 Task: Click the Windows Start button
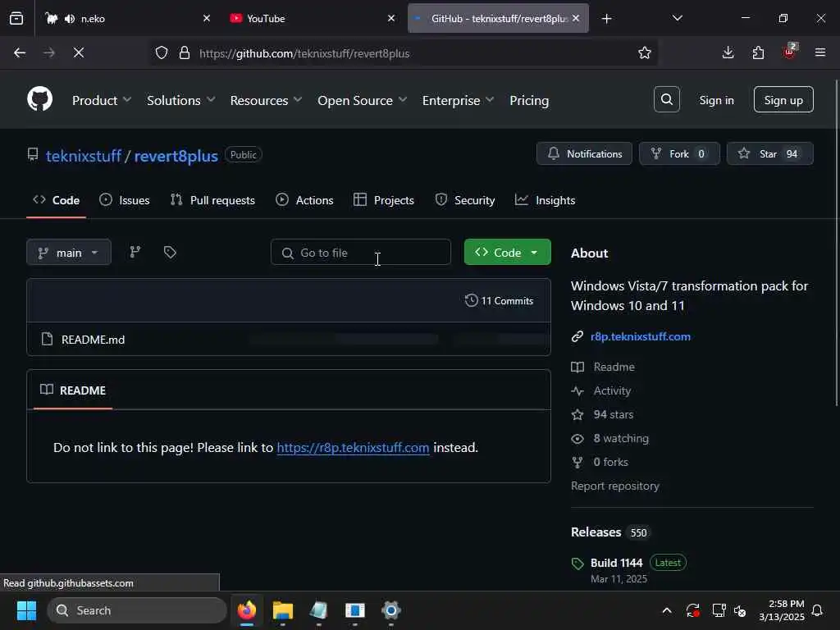tap(26, 610)
